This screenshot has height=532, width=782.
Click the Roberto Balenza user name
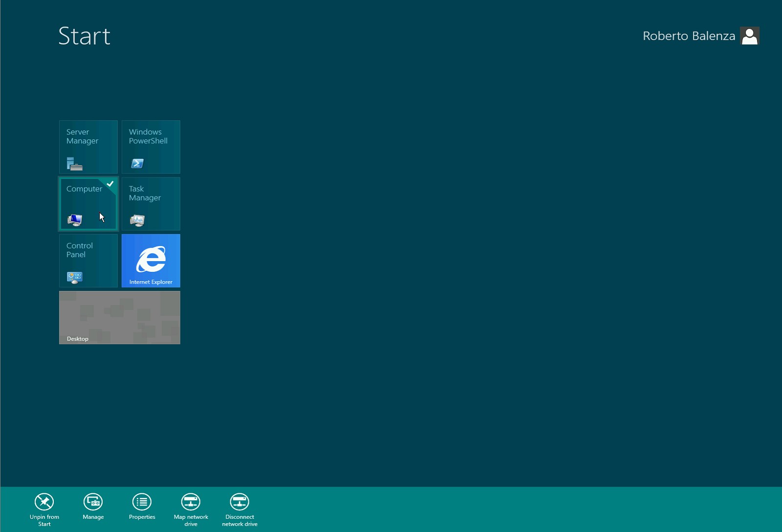[689, 36]
